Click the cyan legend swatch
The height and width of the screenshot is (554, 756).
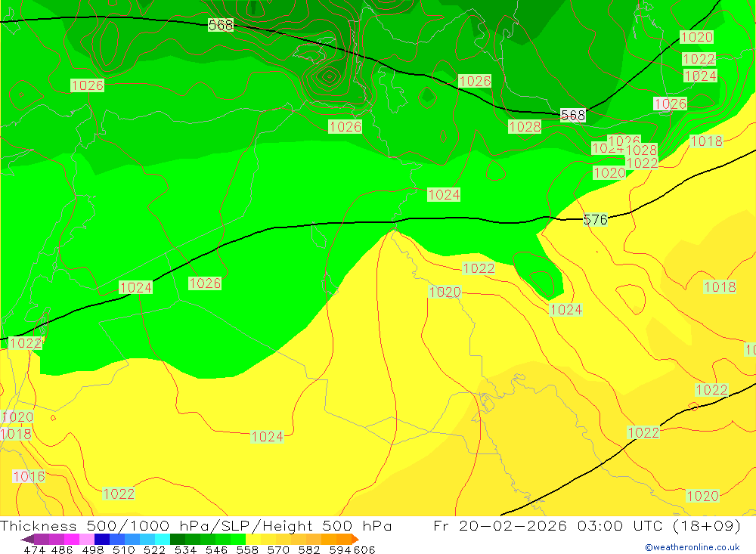pos(163,539)
